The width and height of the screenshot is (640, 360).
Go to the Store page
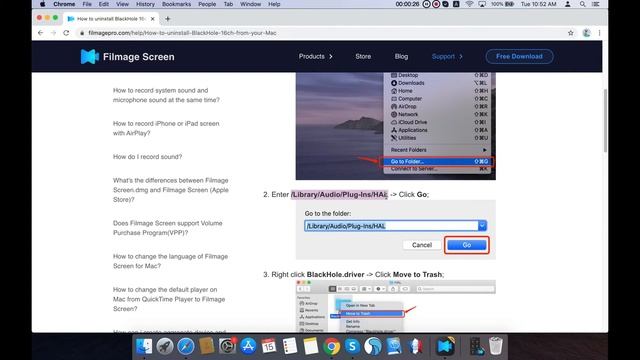363,56
